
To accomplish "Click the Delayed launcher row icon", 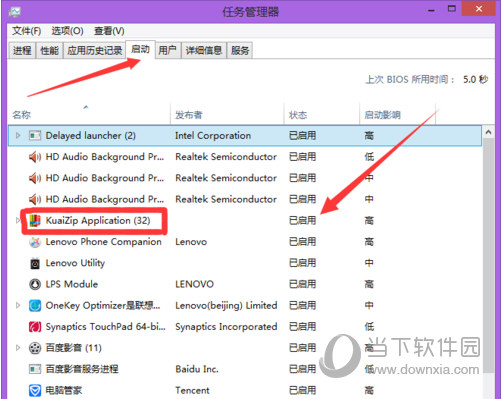I will (35, 136).
